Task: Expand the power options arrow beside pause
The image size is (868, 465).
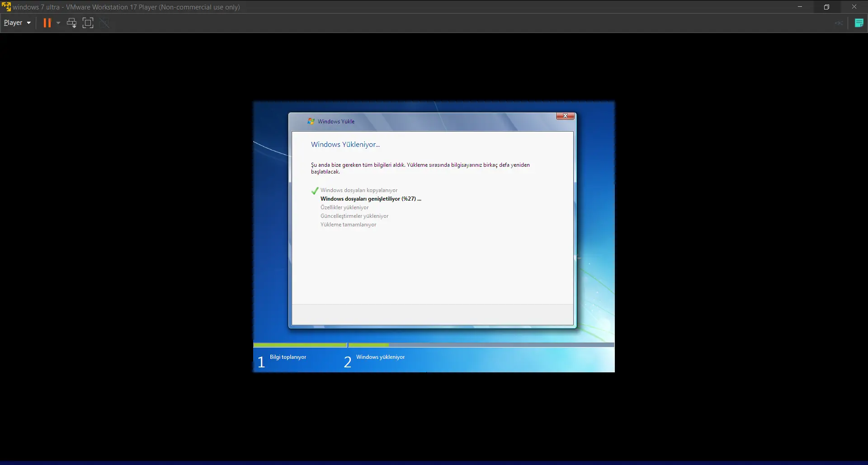Action: (x=58, y=23)
